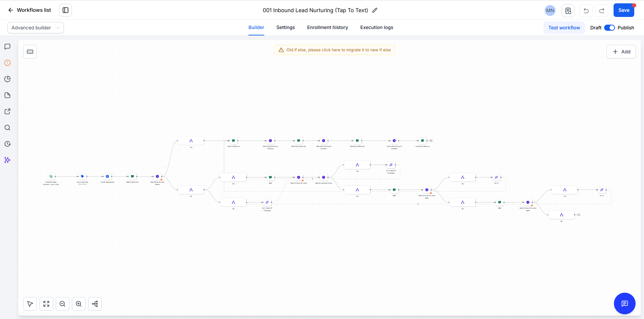644x319 pixels.
Task: Open the Advanced builder dropdown
Action: click(35, 28)
